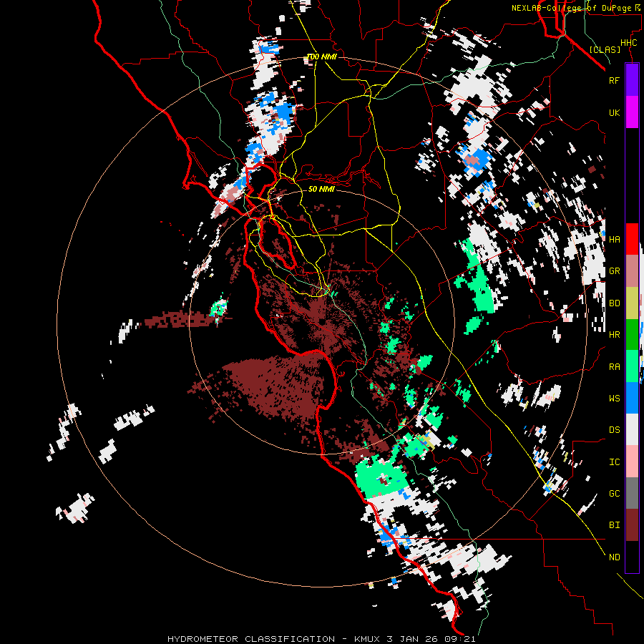Select the dusty pink GR legend swatch
The height and width of the screenshot is (644, 644).
(632, 271)
